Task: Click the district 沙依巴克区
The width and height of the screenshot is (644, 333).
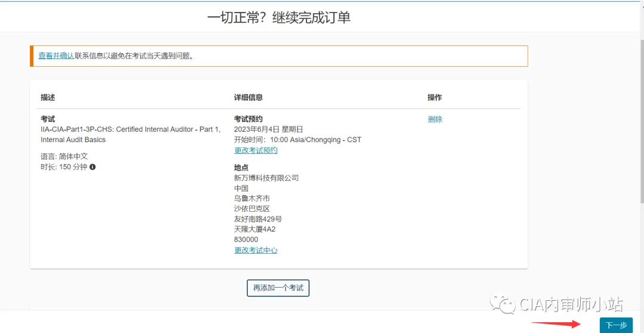Action: (x=252, y=209)
